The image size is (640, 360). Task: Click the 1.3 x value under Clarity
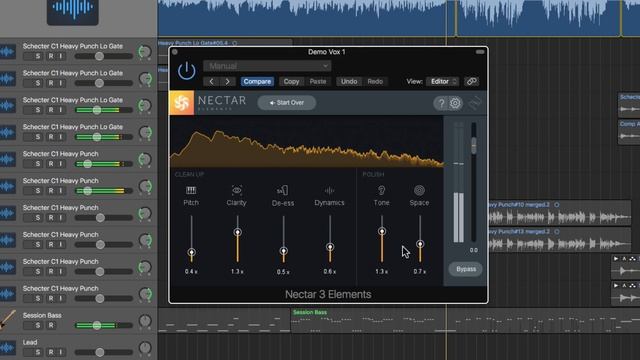click(237, 271)
